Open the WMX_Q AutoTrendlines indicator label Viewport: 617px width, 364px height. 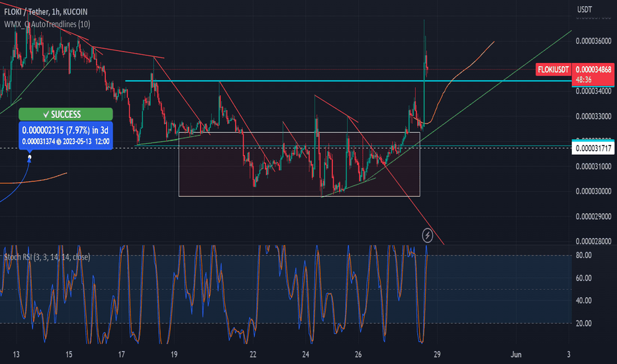point(47,24)
